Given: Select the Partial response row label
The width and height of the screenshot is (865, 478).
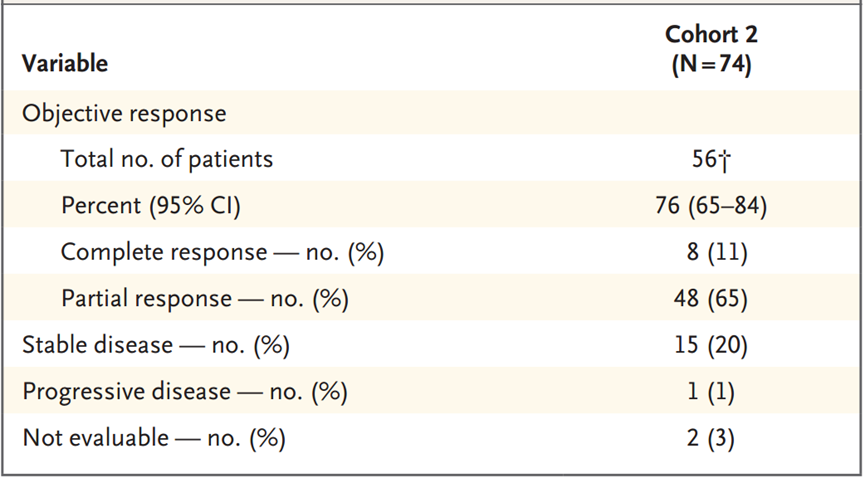Looking at the screenshot, I should pos(204,299).
